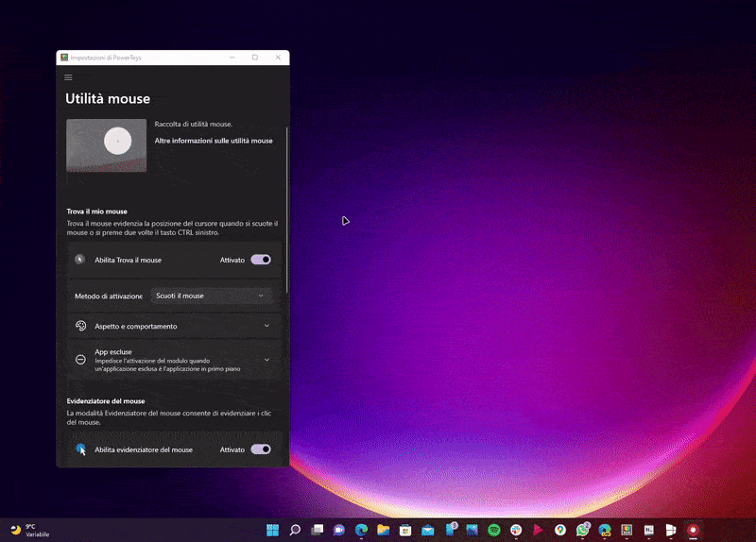
Task: Expand the Aspetto e comportamento section
Action: [x=266, y=326]
